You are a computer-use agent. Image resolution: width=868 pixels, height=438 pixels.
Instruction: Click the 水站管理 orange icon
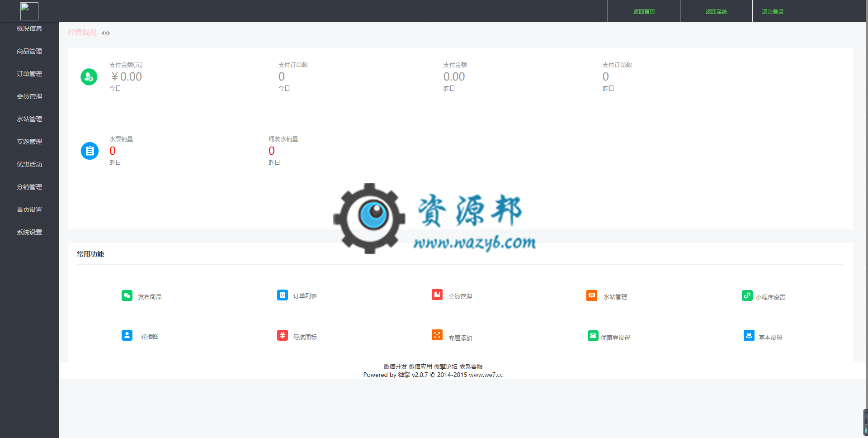[x=592, y=295]
